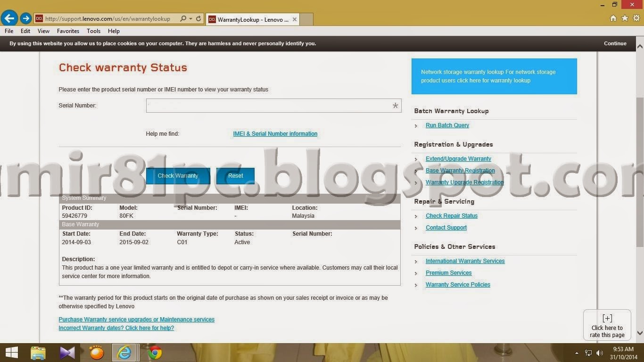Open Favorites star icon
This screenshot has height=362, width=644.
point(625,18)
